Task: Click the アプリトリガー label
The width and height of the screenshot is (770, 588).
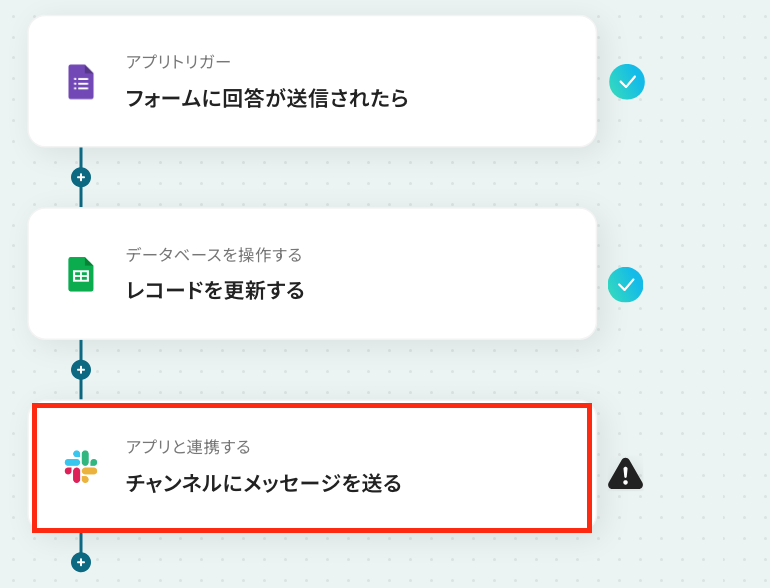Action: [178, 62]
